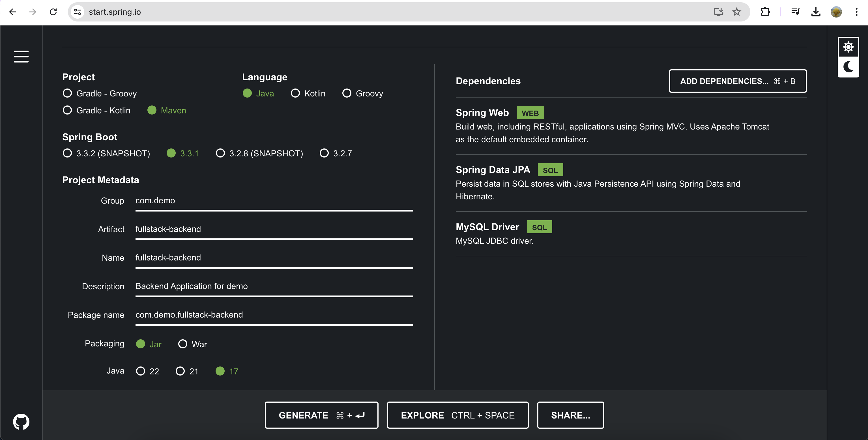This screenshot has height=440, width=868.
Task: Choose Kotlin as the language
Action: pos(295,93)
